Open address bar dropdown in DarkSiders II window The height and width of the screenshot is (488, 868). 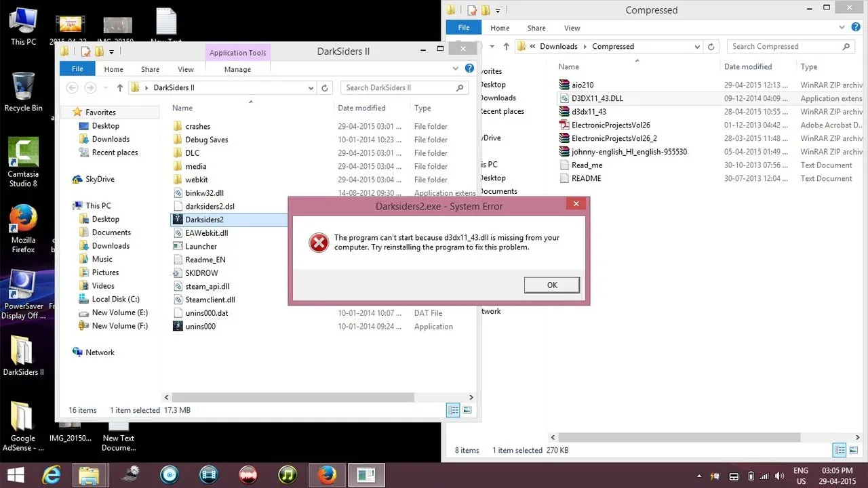[311, 87]
